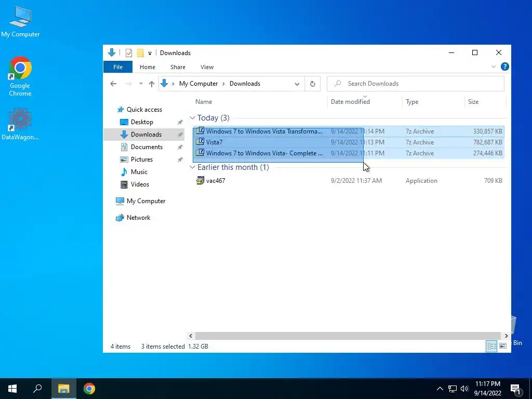This screenshot has height=399, width=532.
Task: Open Documents in the navigation pane
Action: click(x=147, y=147)
